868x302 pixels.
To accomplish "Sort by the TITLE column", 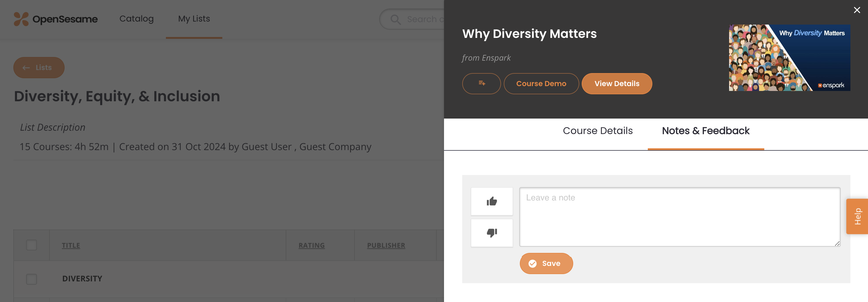I will [x=71, y=245].
